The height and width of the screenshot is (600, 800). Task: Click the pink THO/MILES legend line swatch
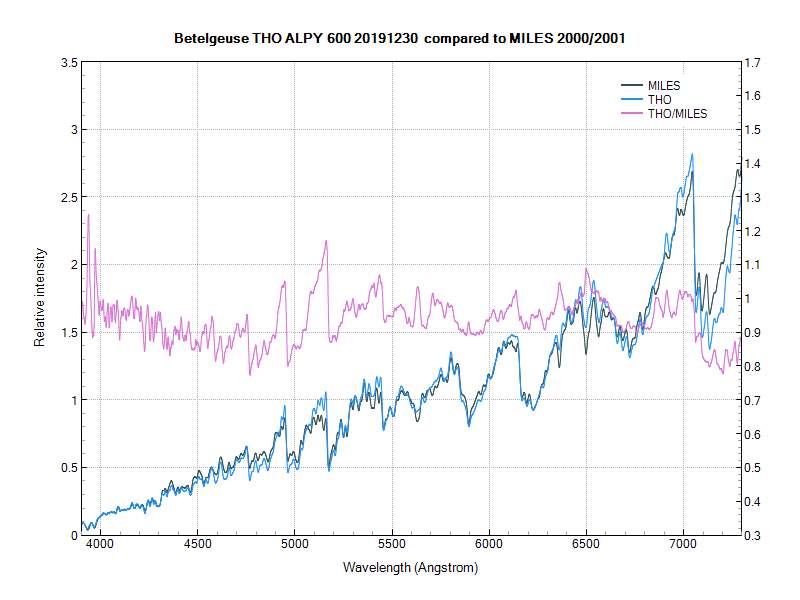(632, 114)
